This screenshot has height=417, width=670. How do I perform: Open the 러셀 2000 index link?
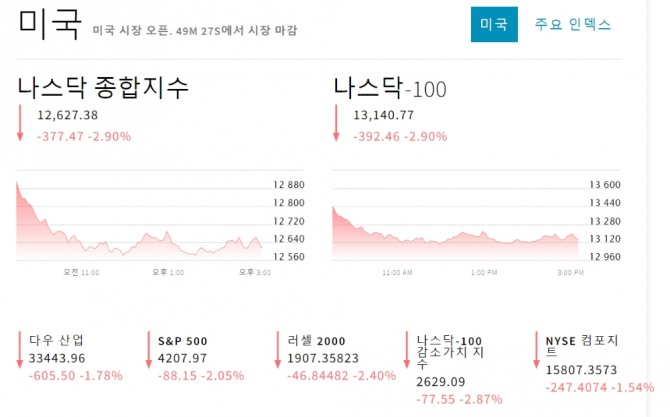pos(316,341)
